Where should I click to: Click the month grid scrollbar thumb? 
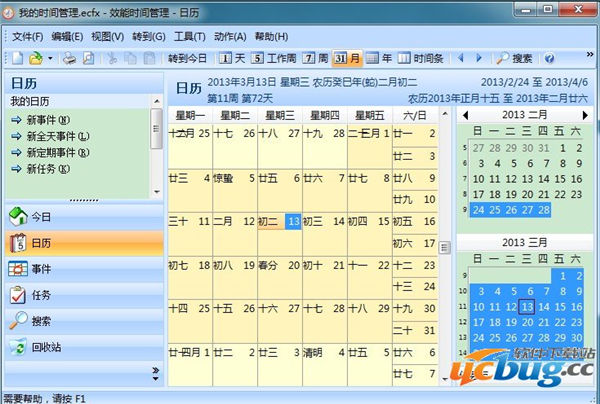coord(444,248)
